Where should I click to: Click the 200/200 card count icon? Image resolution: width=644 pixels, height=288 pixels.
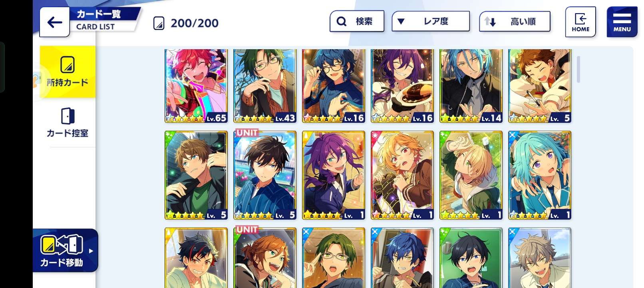pos(159,23)
